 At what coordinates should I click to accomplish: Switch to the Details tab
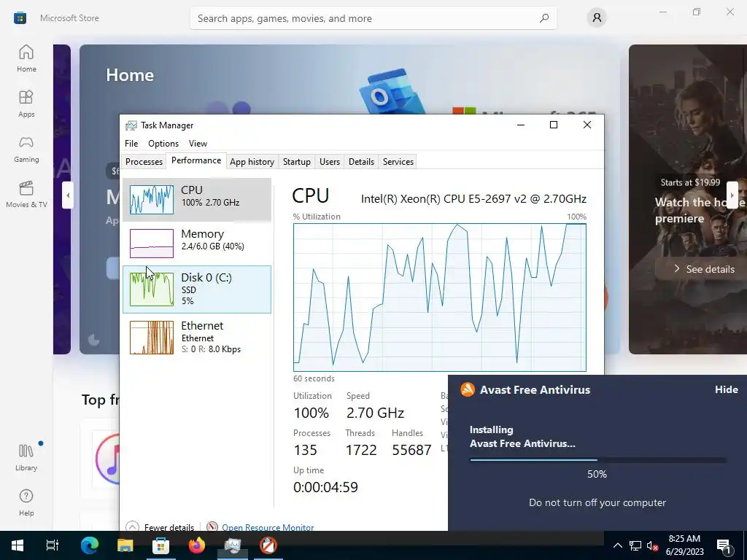pos(361,161)
